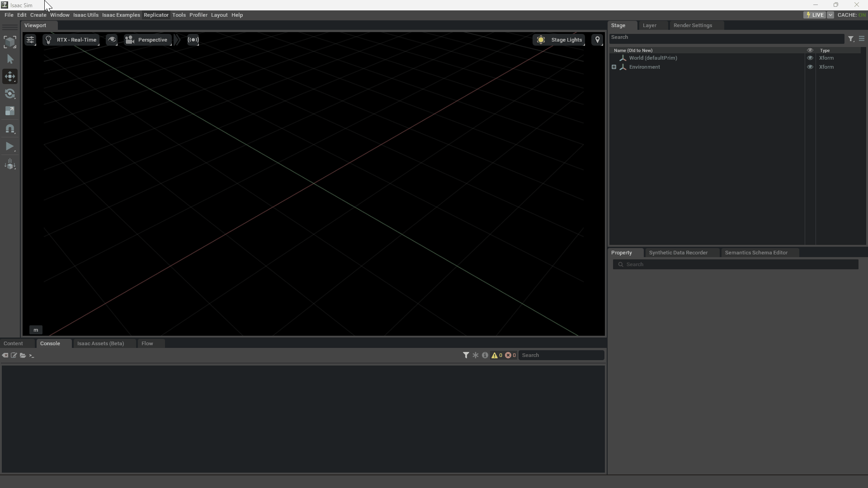Click the viewport location pin icon
The height and width of the screenshot is (488, 868).
tap(597, 40)
